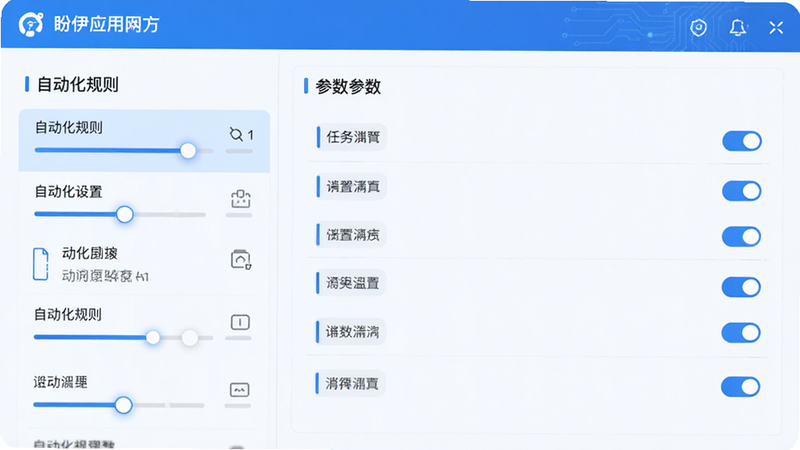Click the robot icon beside 自动化设置
800x450 pixels.
(x=240, y=199)
